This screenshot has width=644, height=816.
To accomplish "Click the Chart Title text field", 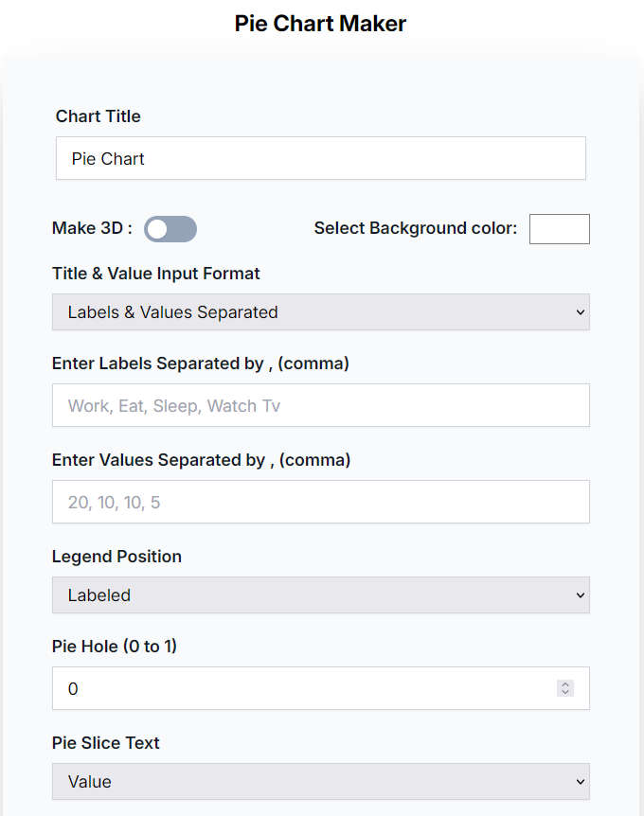I will pyautogui.click(x=321, y=158).
